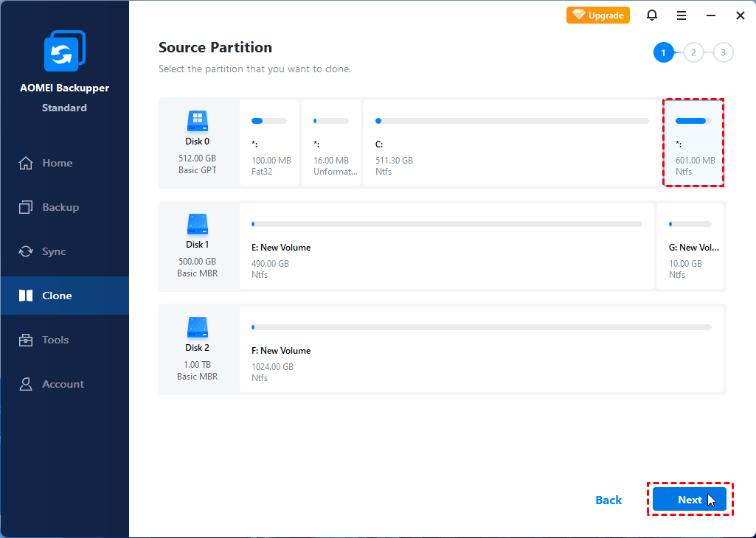Open the notifications bell icon

[x=652, y=15]
